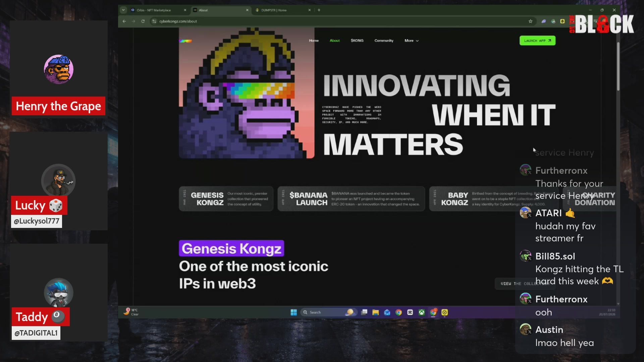Open the Home nav link
The height and width of the screenshot is (362, 644).
pos(314,41)
